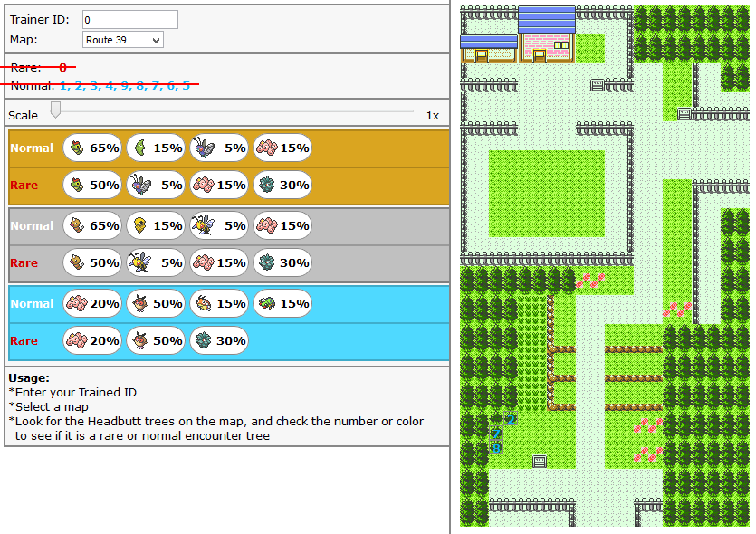
Task: Click the Trainer ID input field
Action: pos(130,19)
